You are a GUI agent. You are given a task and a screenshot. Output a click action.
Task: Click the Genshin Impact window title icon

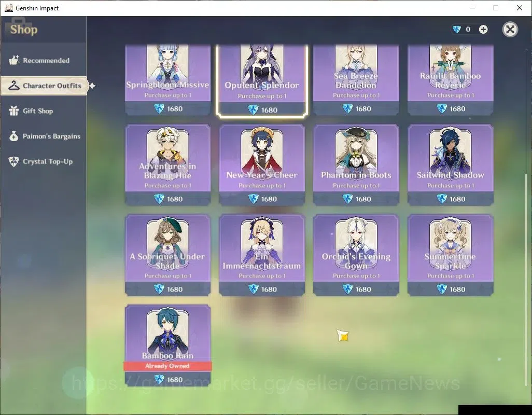[8, 8]
